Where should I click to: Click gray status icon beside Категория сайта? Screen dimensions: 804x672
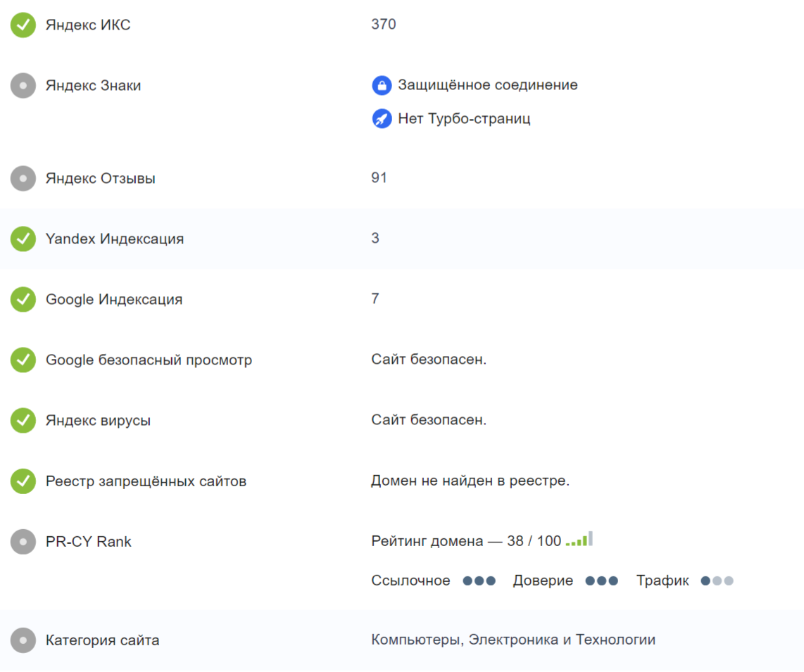click(23, 640)
